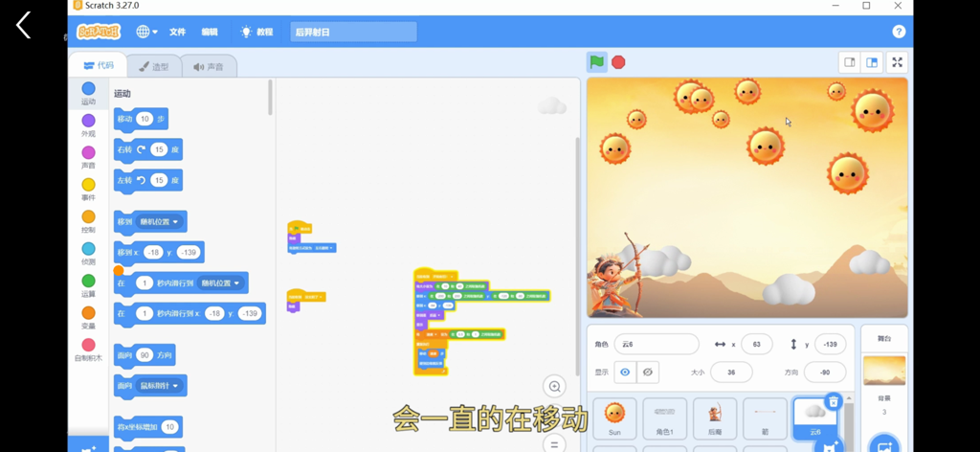Image resolution: width=980 pixels, height=452 pixels.
Task: Edit the project title 后羿射日
Action: (353, 32)
